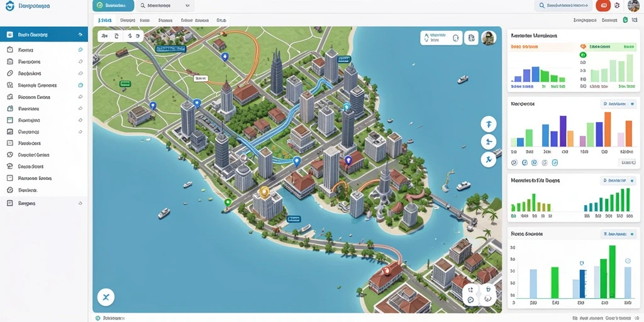Click the dark blue bar in the bottom chart
Viewport: 644px width, 322px height.
tap(582, 284)
